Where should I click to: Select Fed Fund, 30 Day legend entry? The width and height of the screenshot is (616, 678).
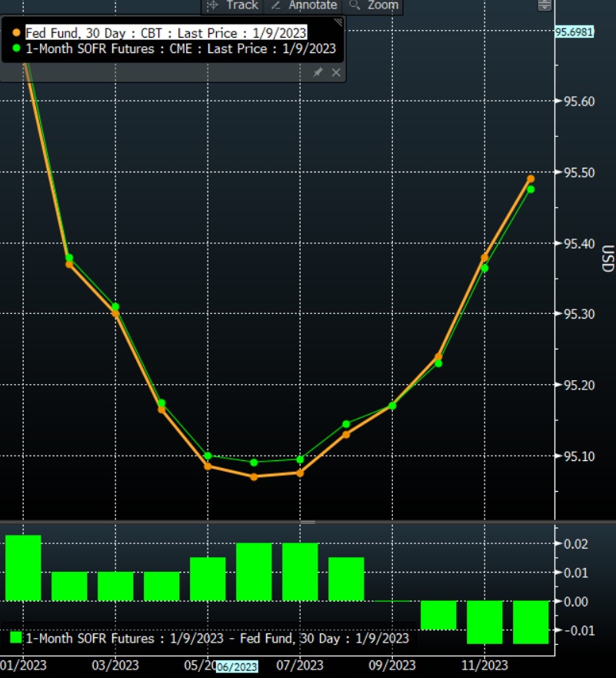166,32
